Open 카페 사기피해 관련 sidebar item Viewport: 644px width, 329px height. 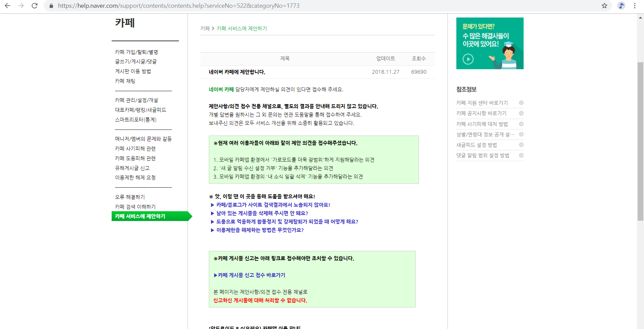135,149
